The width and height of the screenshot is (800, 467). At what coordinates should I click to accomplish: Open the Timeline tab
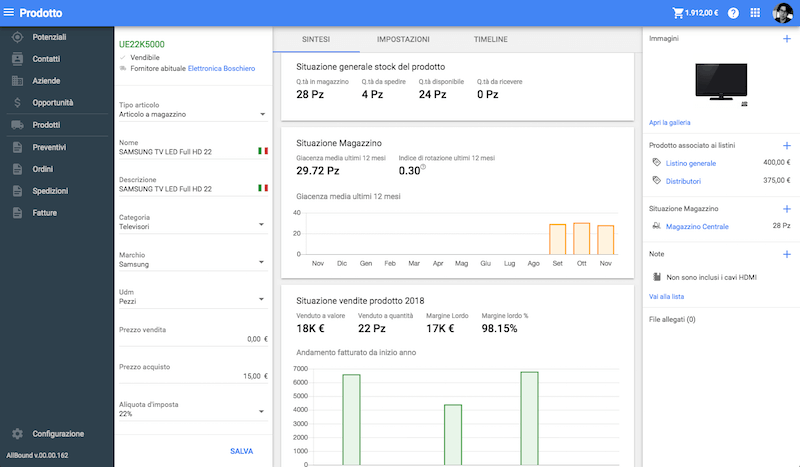pos(490,39)
